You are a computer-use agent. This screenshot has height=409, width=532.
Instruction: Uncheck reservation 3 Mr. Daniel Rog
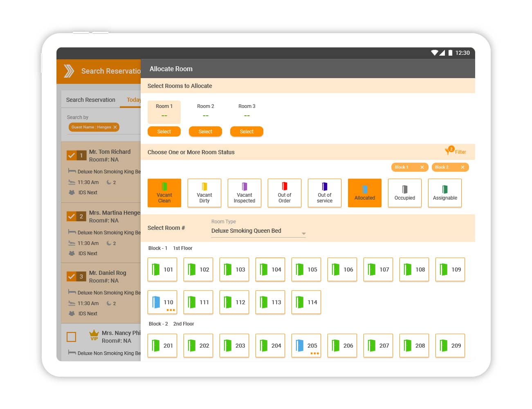(72, 276)
